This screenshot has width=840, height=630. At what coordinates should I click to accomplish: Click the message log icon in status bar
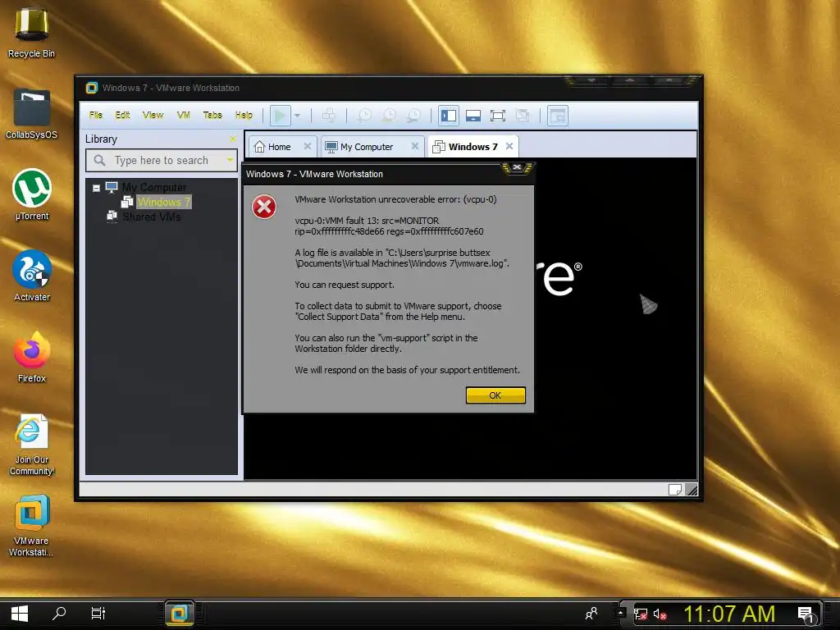coord(675,489)
